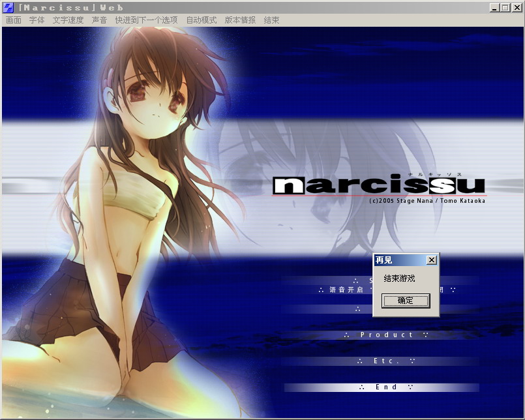Screen dimensions: 525x420
Task: Minimize the Narcissu Web window
Action: [495, 7]
